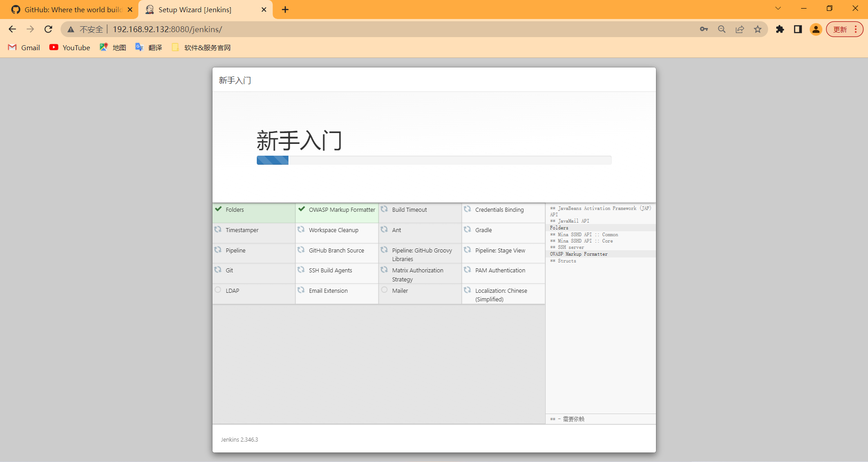868x462 pixels.
Task: Open the Gmail bookmark
Action: pyautogui.click(x=24, y=48)
